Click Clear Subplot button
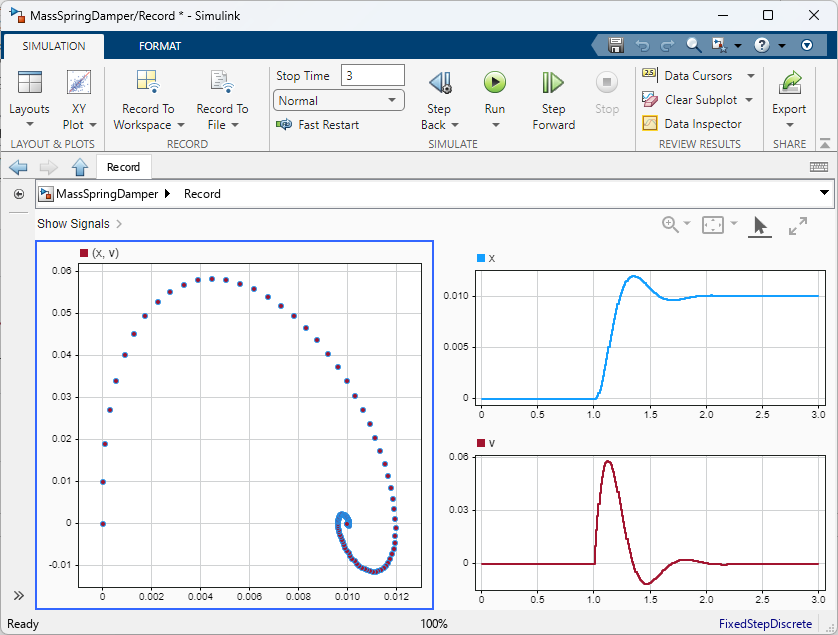 pyautogui.click(x=699, y=100)
